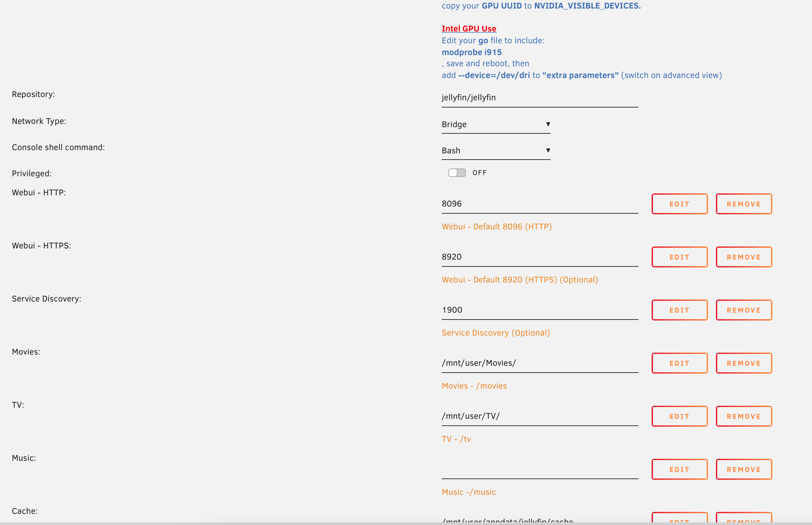Click the 8920 HTTPS port field
The width and height of the screenshot is (812, 525).
pos(539,257)
